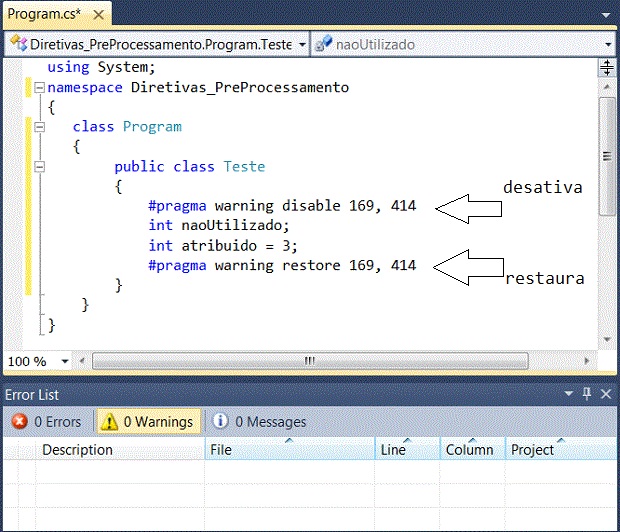Sort by the Line column header

(x=407, y=449)
